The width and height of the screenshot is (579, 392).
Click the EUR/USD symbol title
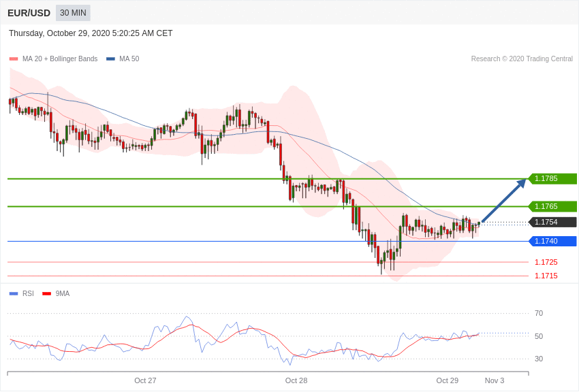(x=29, y=14)
